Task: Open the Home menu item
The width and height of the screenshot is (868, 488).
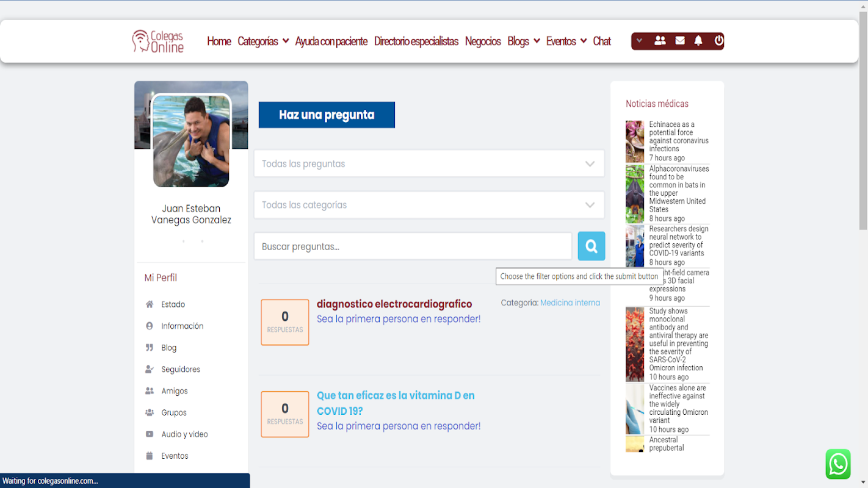Action: click(x=219, y=41)
